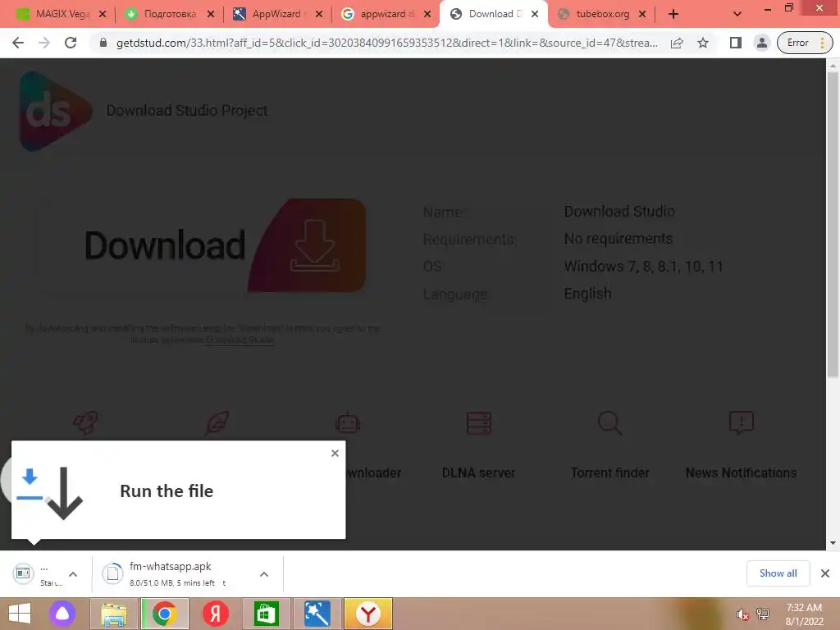Open the Windows Start menu
This screenshot has width=840, height=630.
pos(20,614)
